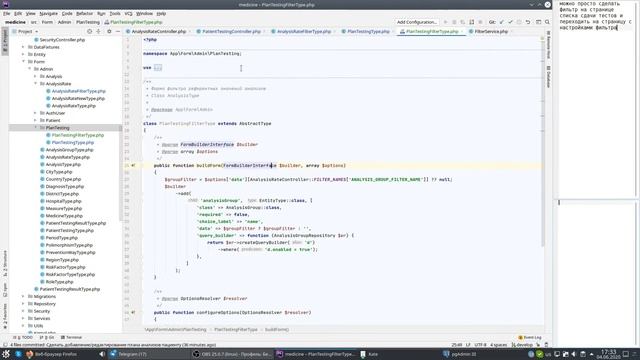Click the Add Configuration button
Screen dimensions: 640x360
[x=416, y=22]
